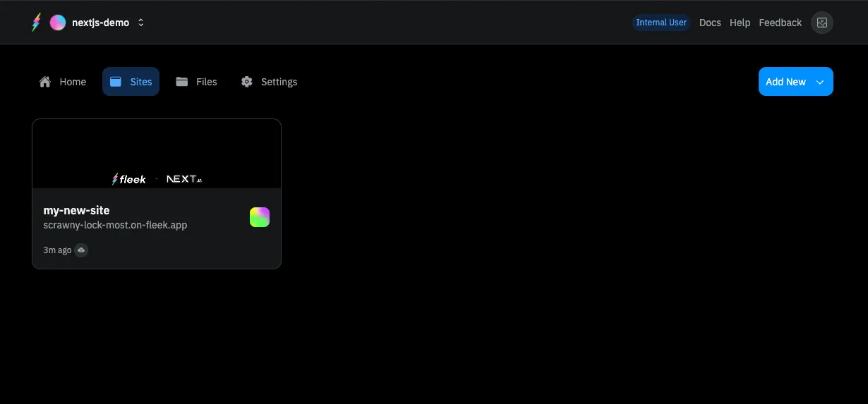The width and height of the screenshot is (868, 404).
Task: Click the cloud deploy status icon
Action: point(81,250)
